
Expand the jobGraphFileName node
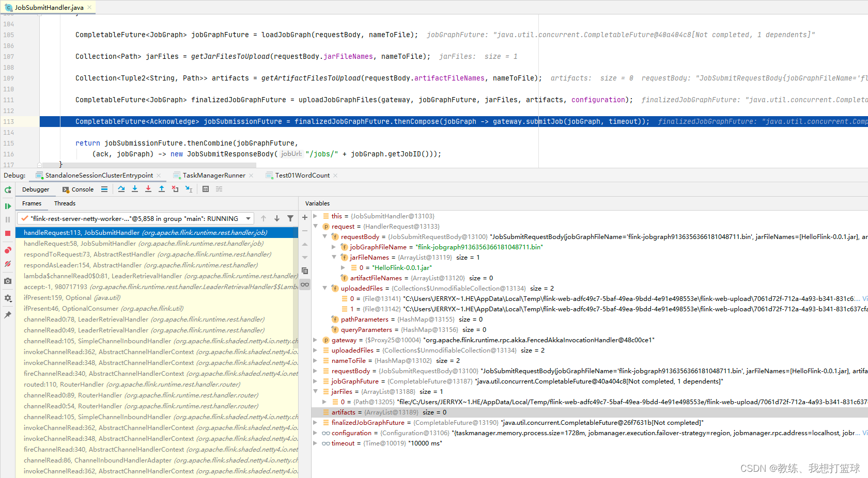(334, 247)
